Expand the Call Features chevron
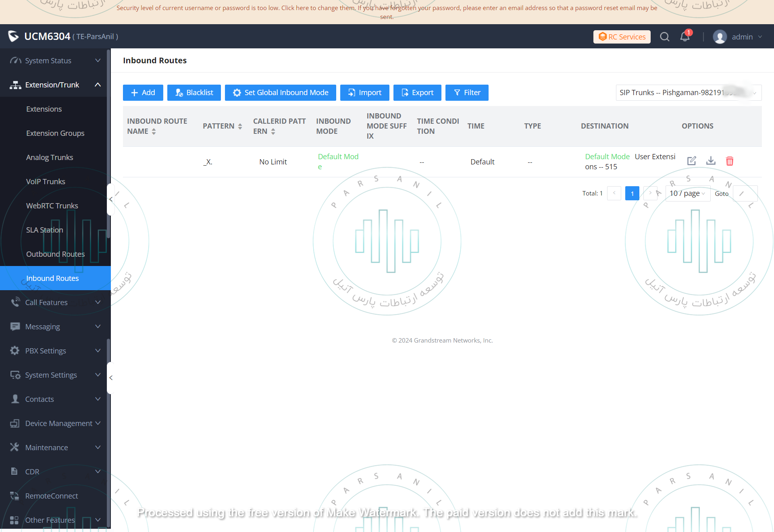Viewport: 774px width, 532px height. coord(98,302)
